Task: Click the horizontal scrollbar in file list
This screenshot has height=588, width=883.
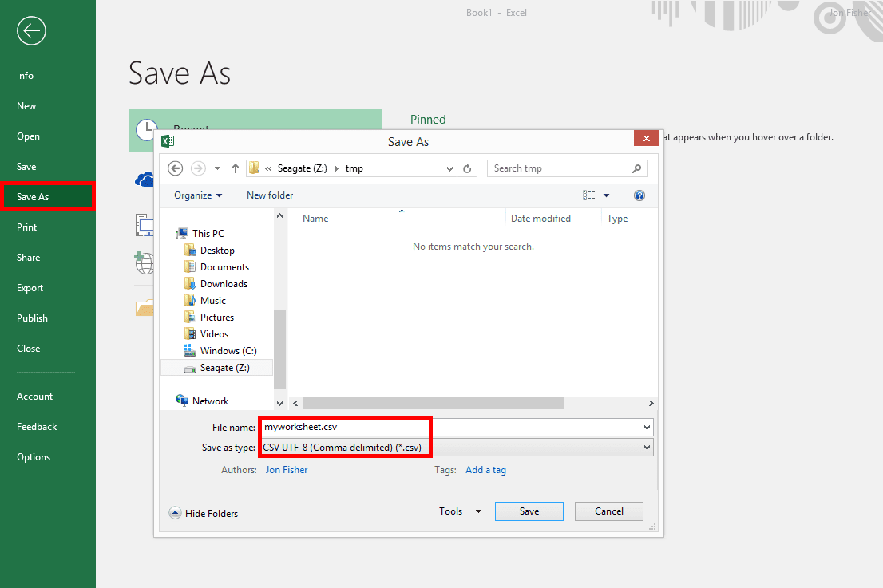Action: pos(433,404)
